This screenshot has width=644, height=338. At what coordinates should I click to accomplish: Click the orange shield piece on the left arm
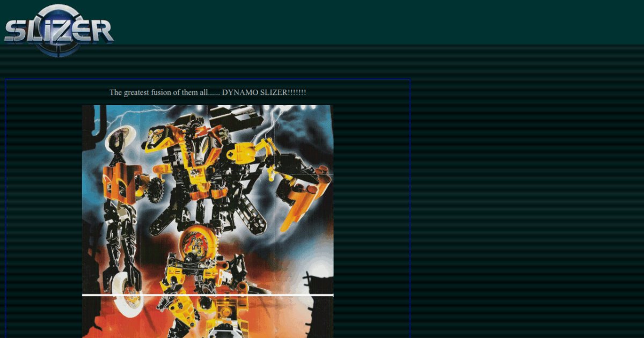119,183
